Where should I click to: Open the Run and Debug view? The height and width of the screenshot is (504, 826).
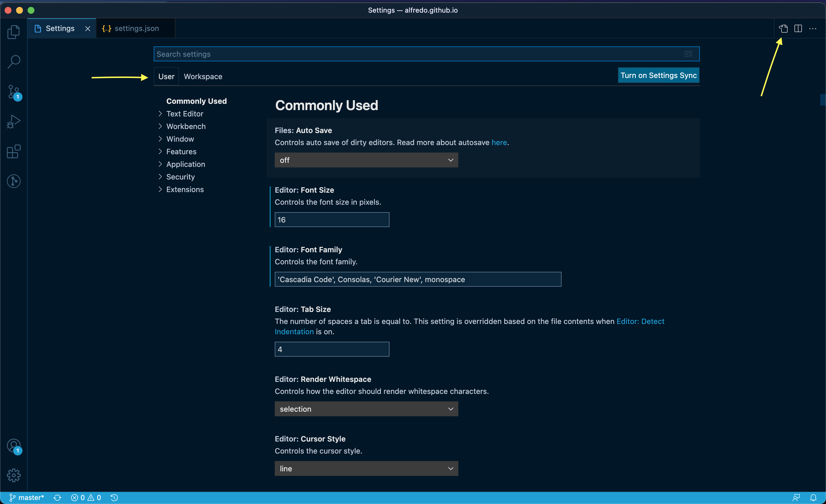[x=13, y=122]
